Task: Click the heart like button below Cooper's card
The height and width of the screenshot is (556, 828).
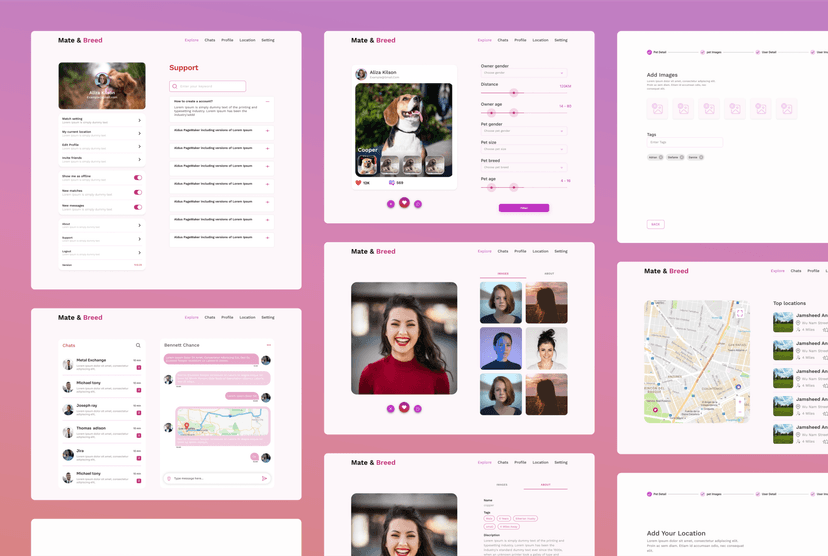Action: (x=404, y=203)
